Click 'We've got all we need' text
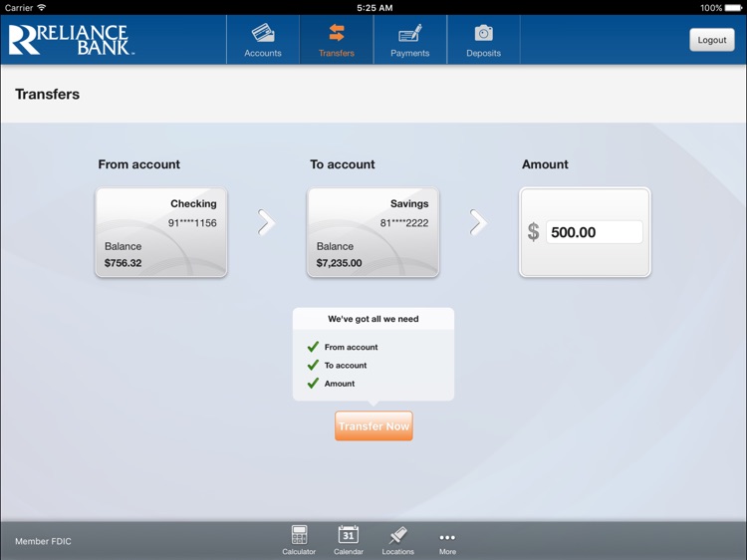 [x=373, y=319]
